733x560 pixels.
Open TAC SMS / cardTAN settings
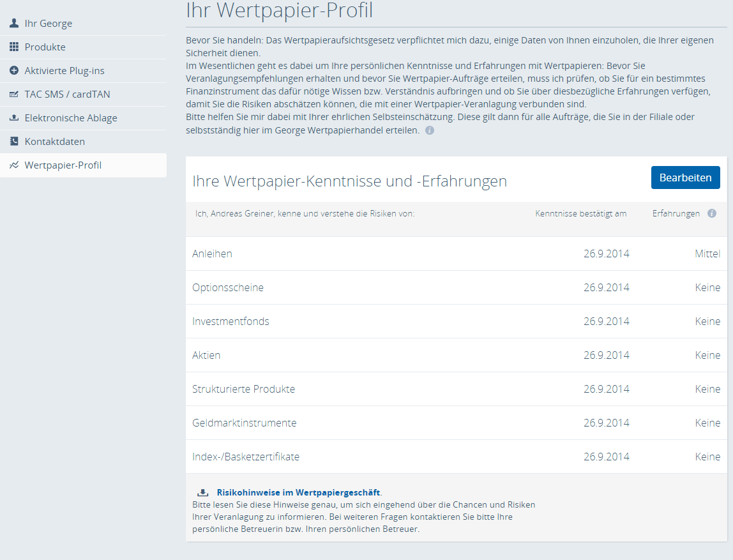click(83, 95)
